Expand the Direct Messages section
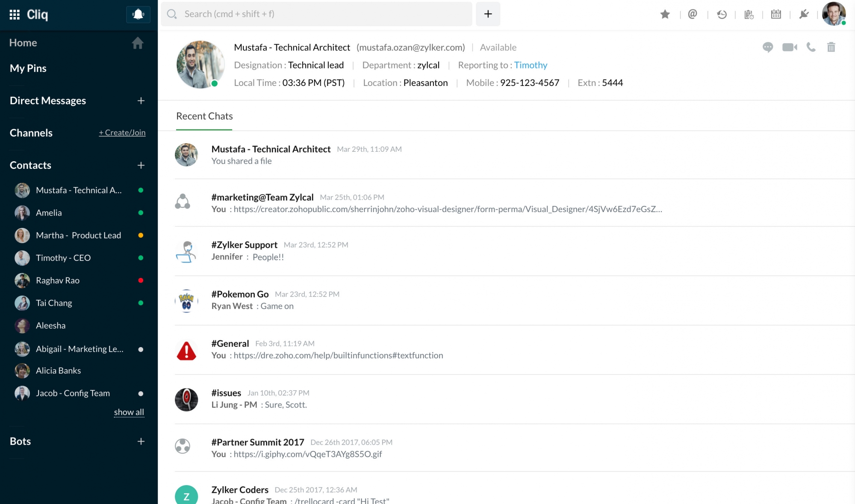Viewport: 855px width, 504px height. coord(141,101)
